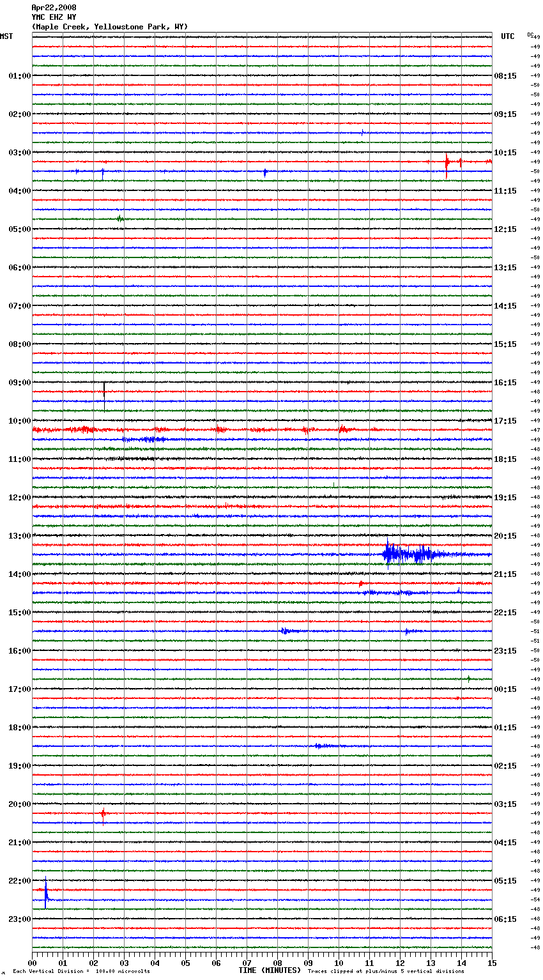Screen dimensions: 543x980
Task: Select the 03:00 MST hour label
Action: 20,153
